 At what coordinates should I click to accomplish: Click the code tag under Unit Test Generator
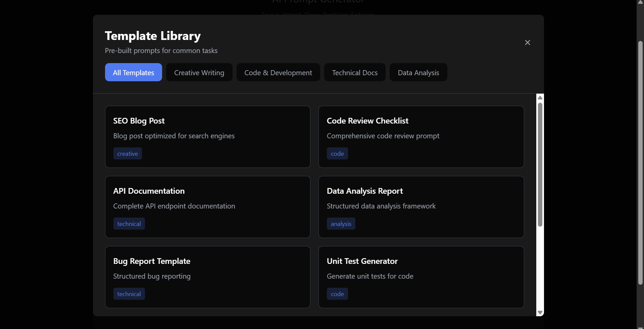click(x=337, y=293)
